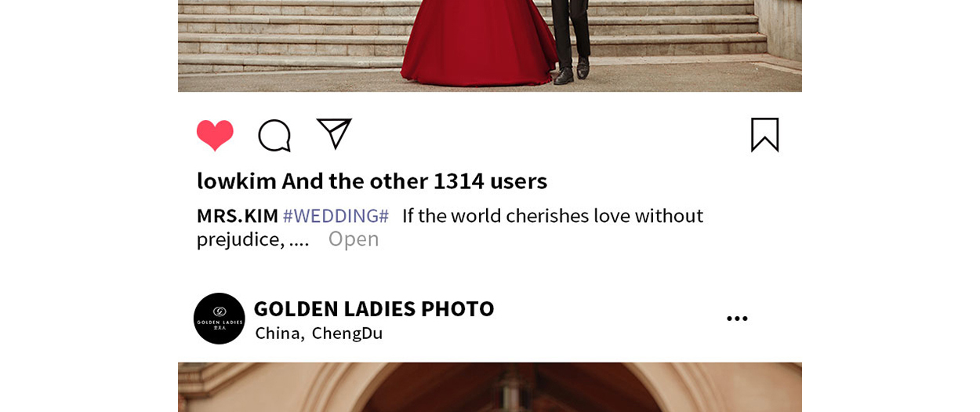Share the post with the paper plane icon

[x=334, y=133]
